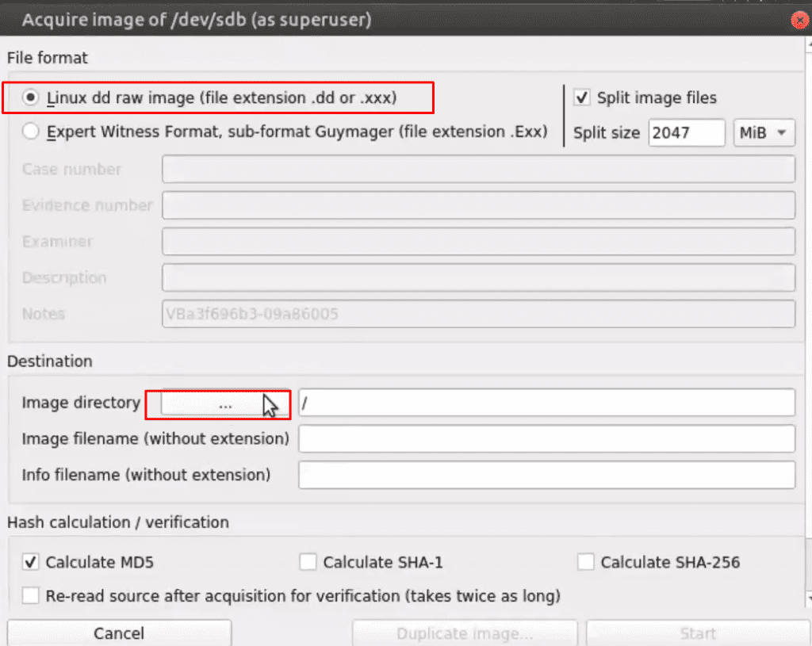This screenshot has height=646, width=812.
Task: Toggle Calculate MD5 checkbox
Action: click(31, 562)
